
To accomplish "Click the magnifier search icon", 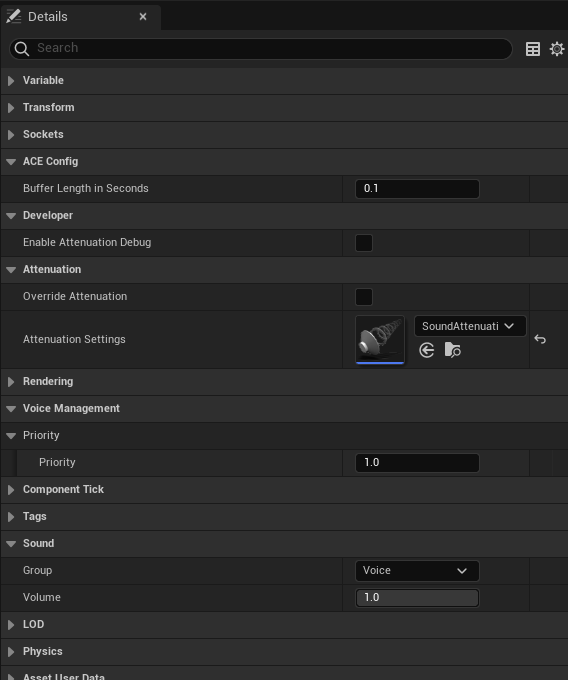I will pos(21,49).
